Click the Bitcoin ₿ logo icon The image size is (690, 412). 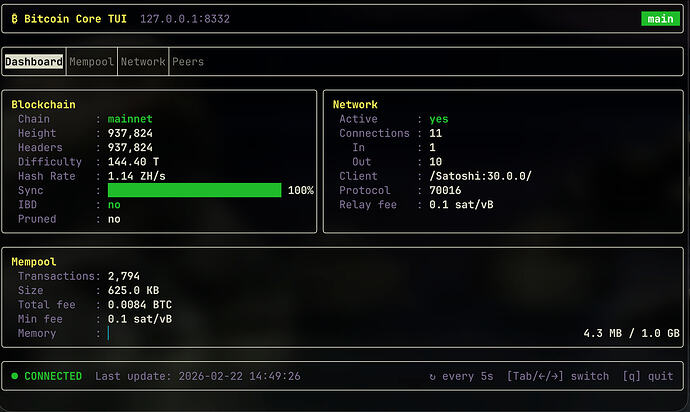point(15,19)
